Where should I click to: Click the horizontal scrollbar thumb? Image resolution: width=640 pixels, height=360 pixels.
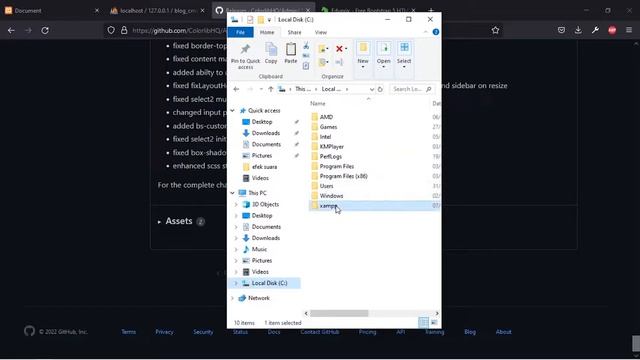click(x=339, y=313)
